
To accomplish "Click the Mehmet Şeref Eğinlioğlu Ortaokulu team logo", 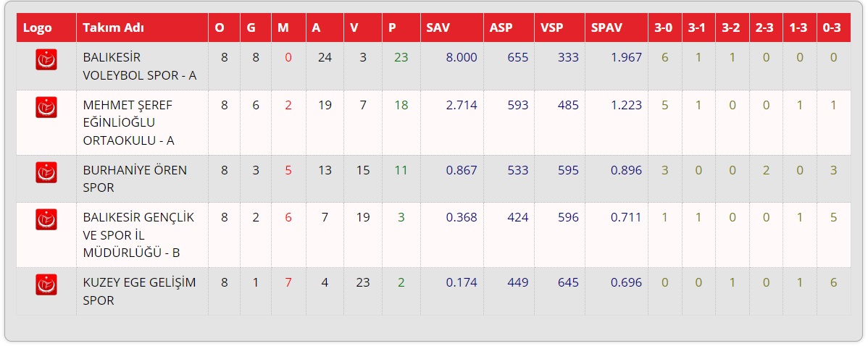I will click(46, 107).
